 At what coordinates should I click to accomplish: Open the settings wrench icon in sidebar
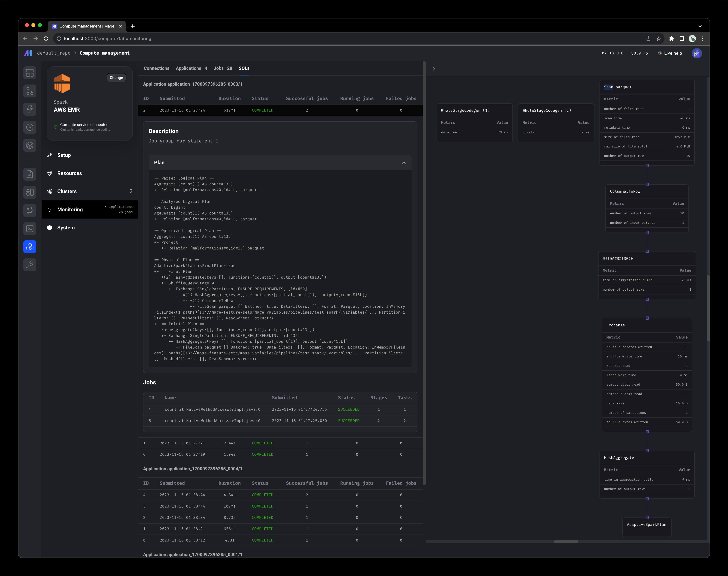pyautogui.click(x=30, y=265)
